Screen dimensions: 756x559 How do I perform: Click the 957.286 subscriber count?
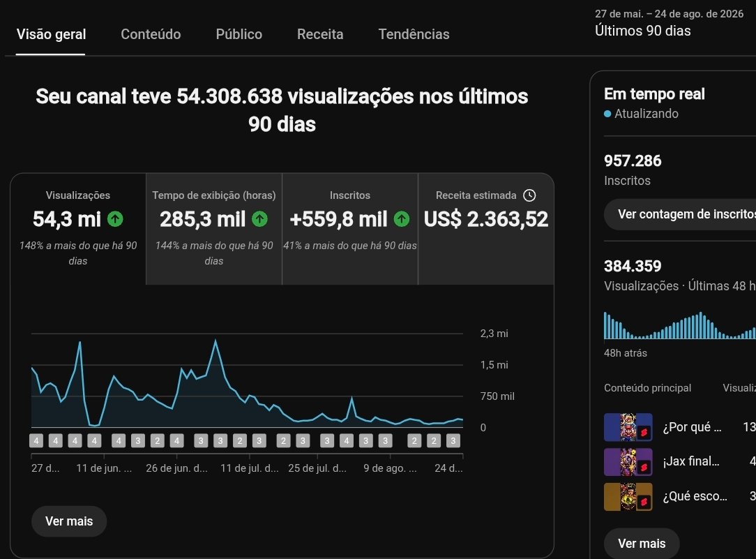633,161
